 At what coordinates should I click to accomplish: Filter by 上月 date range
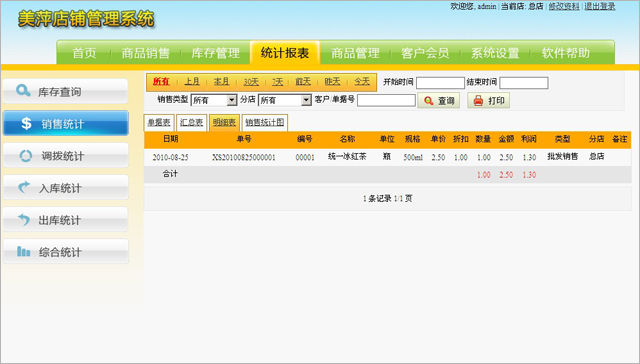tap(192, 82)
